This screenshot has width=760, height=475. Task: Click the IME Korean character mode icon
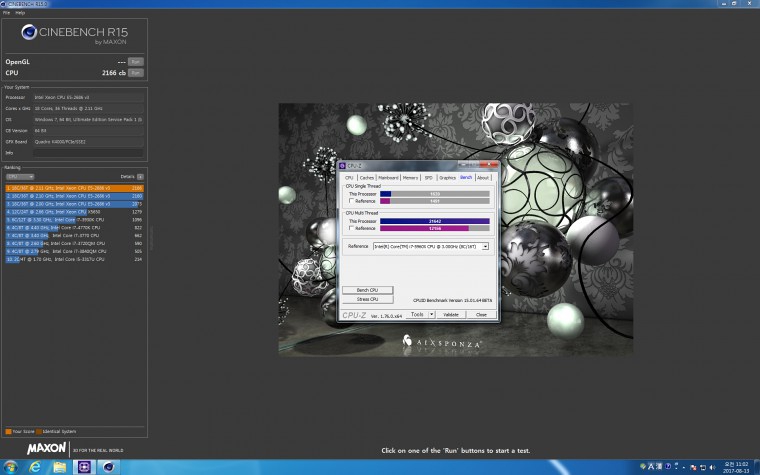tap(659, 466)
